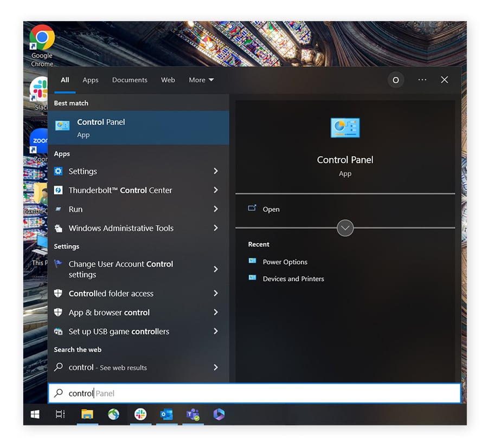The image size is (488, 448).
Task: Switch to the Apps search tab
Action: 91,80
